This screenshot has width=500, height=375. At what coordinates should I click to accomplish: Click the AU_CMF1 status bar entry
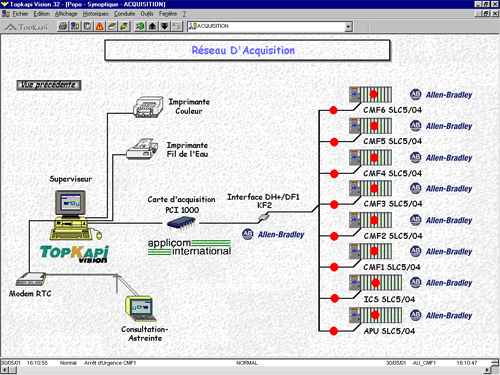(424, 363)
